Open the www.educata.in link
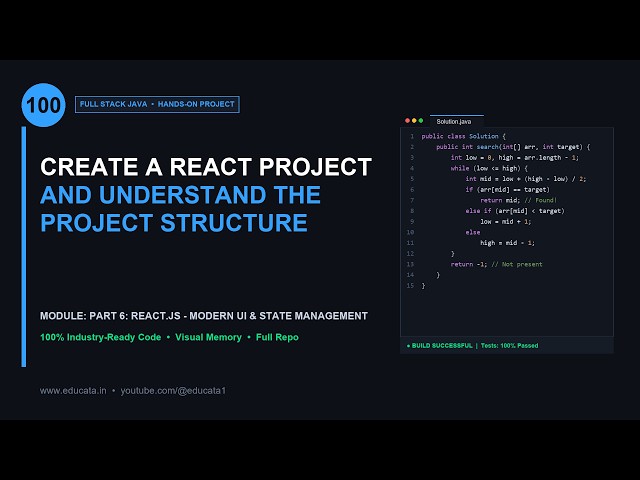This screenshot has height=480, width=640. [x=73, y=391]
